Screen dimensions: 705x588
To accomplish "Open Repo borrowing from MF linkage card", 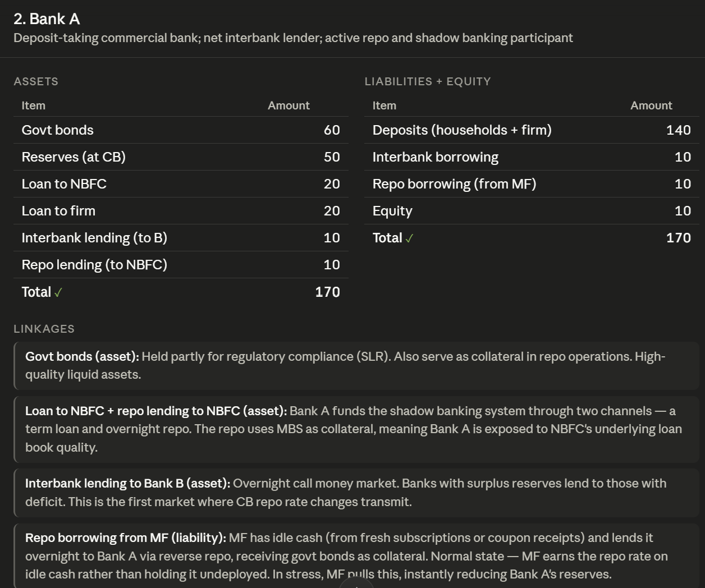I will coord(356,555).
